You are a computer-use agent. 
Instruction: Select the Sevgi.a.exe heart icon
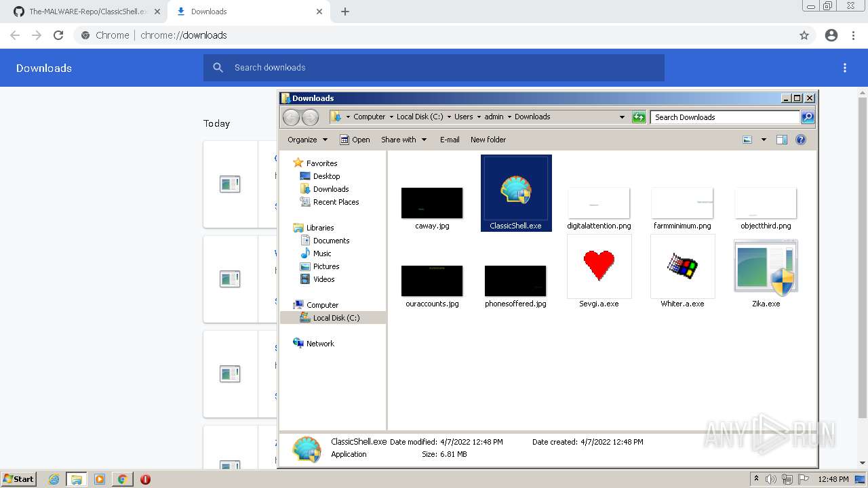pos(599,265)
